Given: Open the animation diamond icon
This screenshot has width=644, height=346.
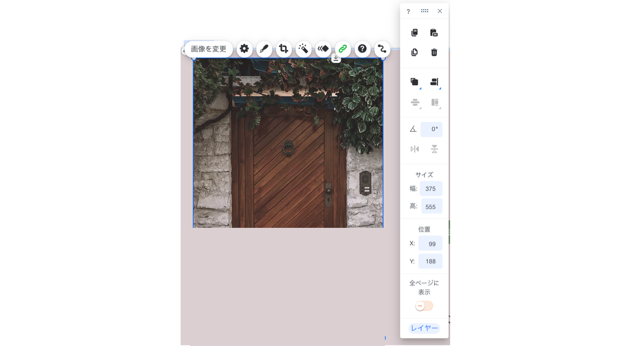Looking at the screenshot, I should click(323, 49).
